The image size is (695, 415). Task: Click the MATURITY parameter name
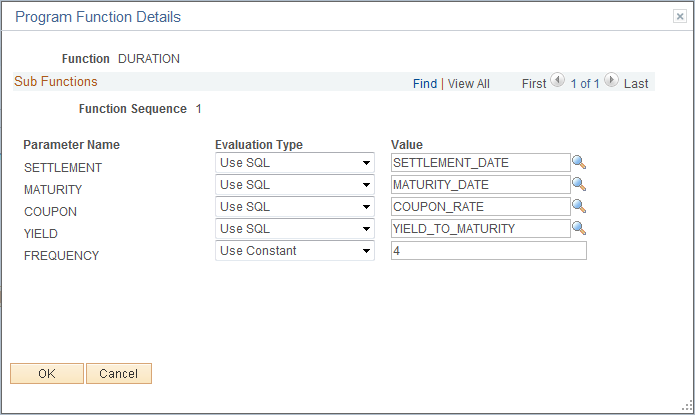pyautogui.click(x=53, y=190)
